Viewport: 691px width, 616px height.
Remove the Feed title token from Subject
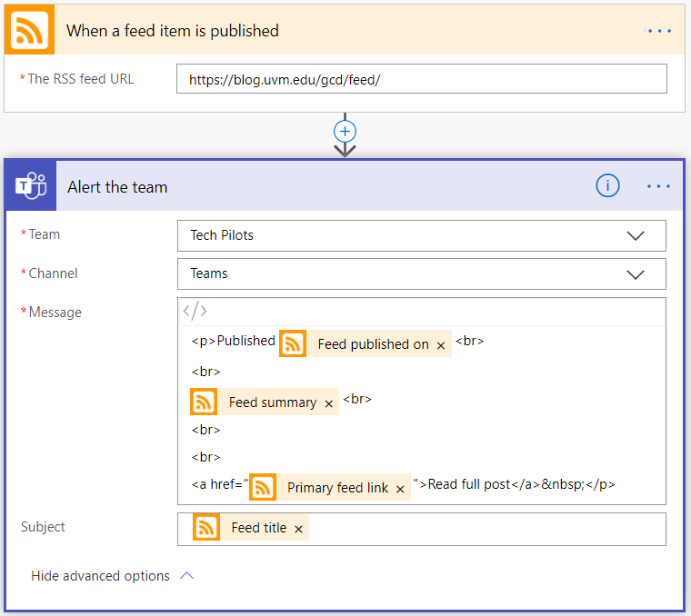tap(298, 529)
